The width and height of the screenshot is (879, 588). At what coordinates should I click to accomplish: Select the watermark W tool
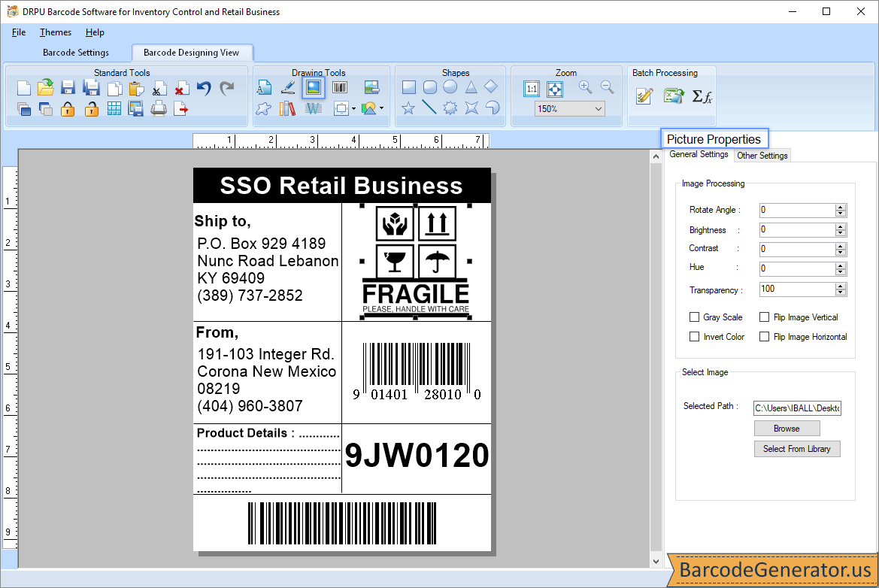(x=314, y=108)
